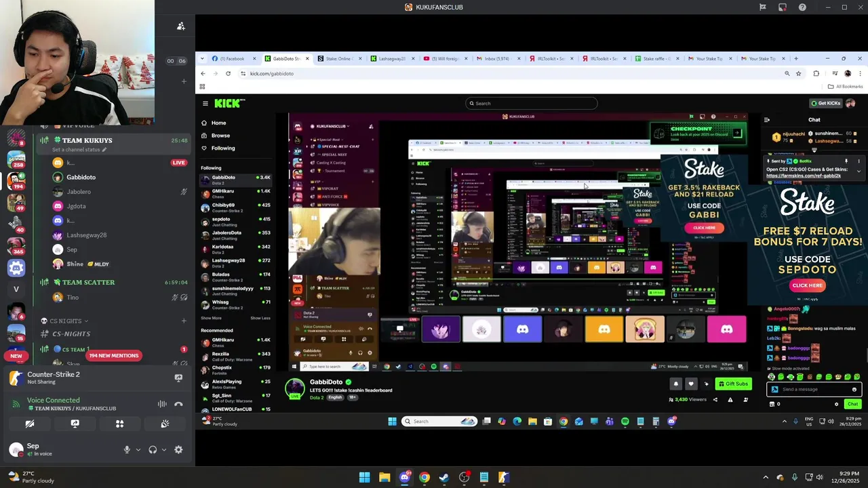Focus Kick search field
The height and width of the screenshot is (488, 868).
(x=532, y=103)
